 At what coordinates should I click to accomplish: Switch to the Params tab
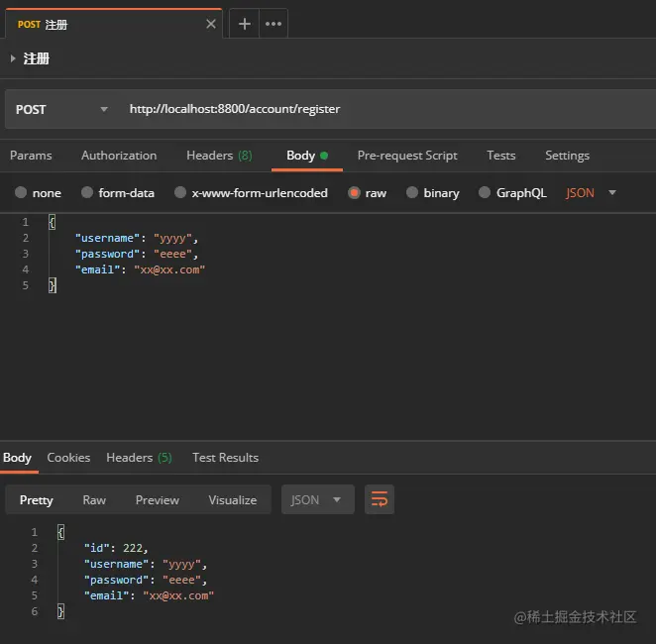point(31,156)
